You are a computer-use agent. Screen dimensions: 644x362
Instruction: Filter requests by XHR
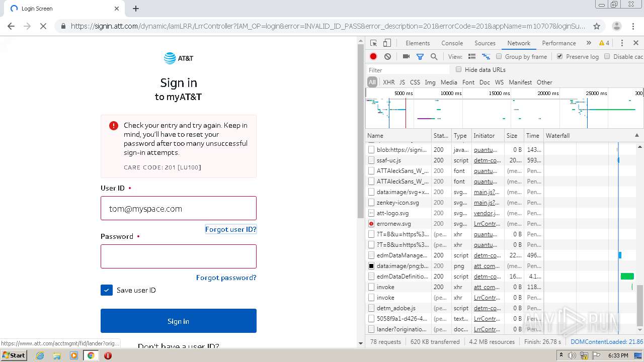point(388,82)
